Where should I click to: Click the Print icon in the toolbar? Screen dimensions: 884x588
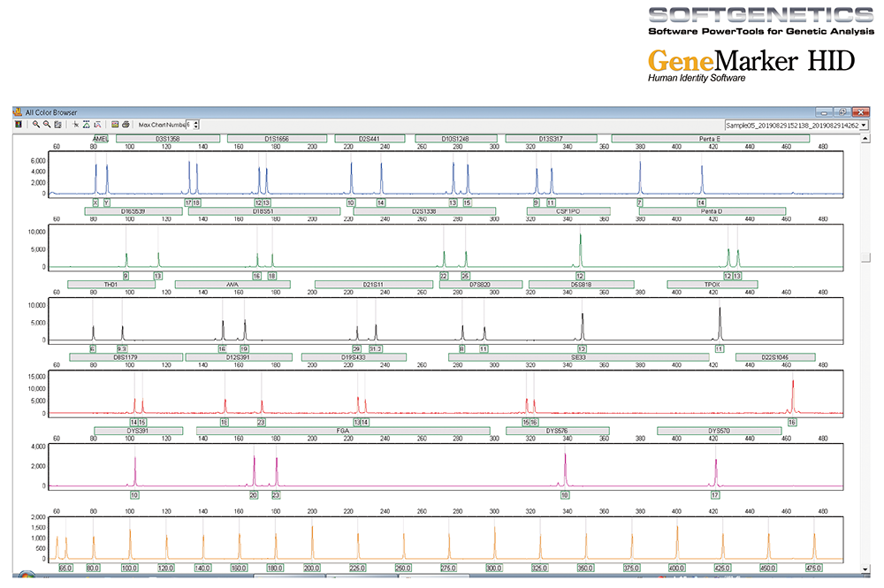pyautogui.click(x=126, y=125)
